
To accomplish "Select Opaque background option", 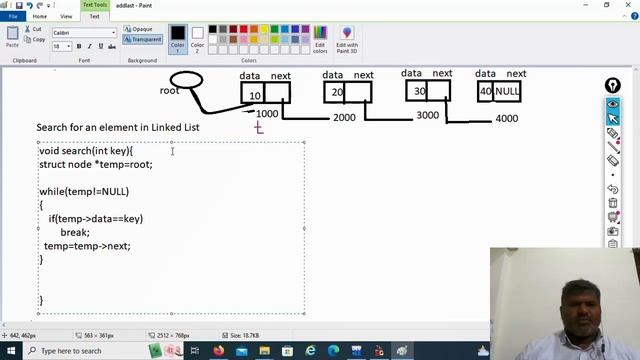I will pos(138,29).
